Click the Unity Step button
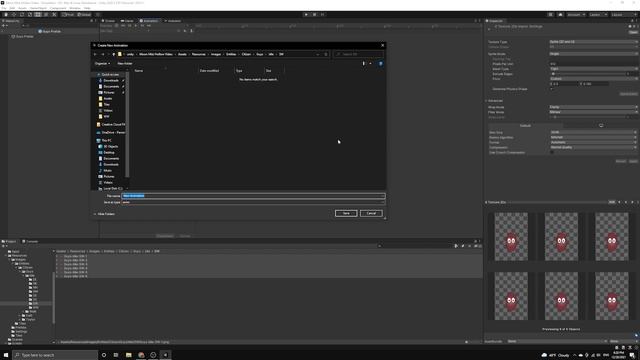Image resolution: width=640 pixels, height=360 pixels. 322,14
